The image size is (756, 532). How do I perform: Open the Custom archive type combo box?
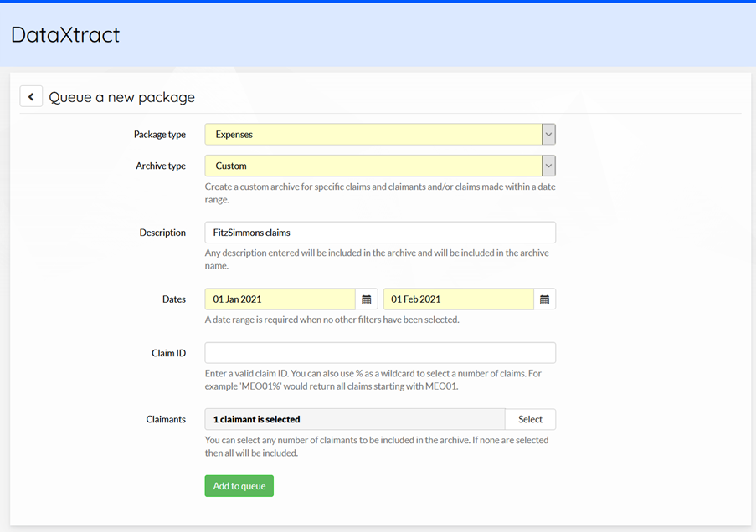[x=380, y=166]
